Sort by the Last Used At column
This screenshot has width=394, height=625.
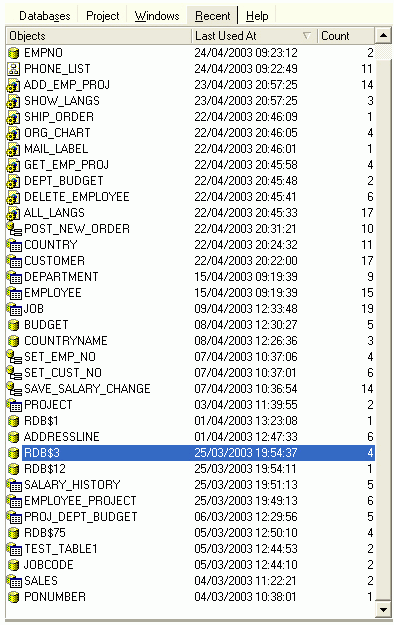click(254, 36)
